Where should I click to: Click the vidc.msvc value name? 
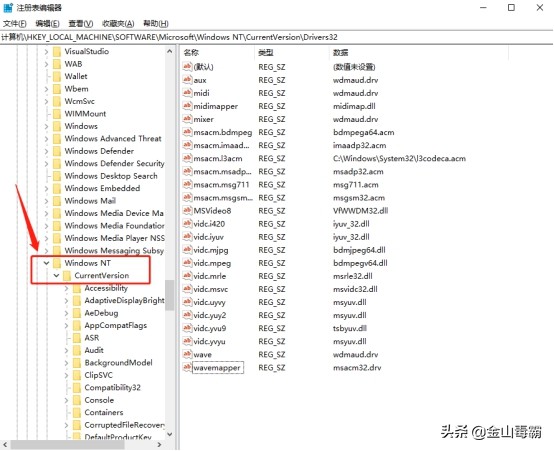(x=211, y=289)
